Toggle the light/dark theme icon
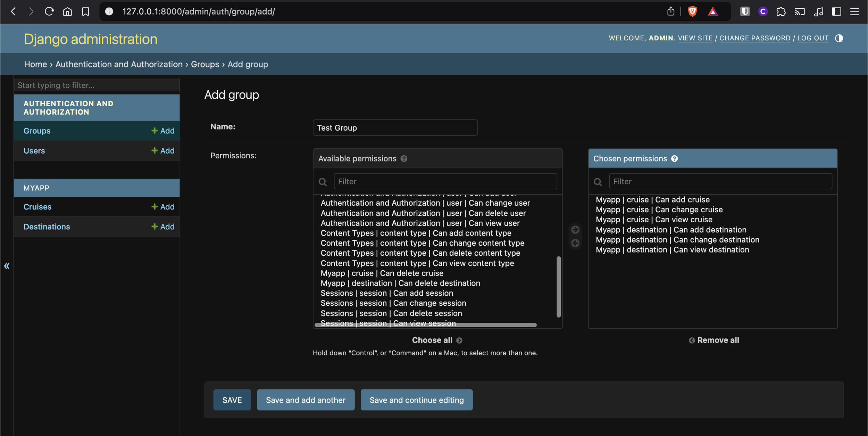 click(839, 38)
